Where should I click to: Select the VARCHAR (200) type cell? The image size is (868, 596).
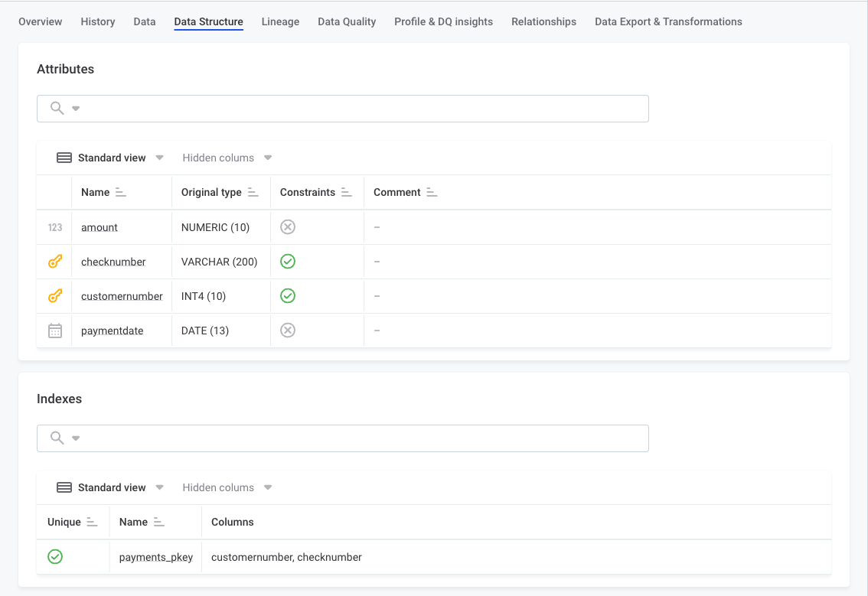click(221, 262)
